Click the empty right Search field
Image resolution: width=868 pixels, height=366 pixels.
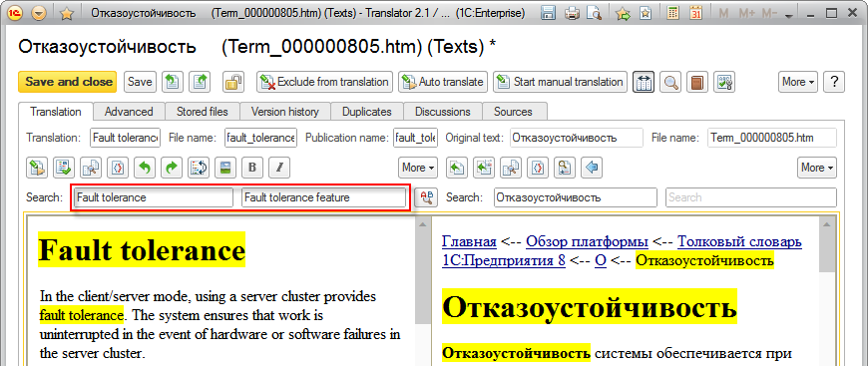[751, 197]
